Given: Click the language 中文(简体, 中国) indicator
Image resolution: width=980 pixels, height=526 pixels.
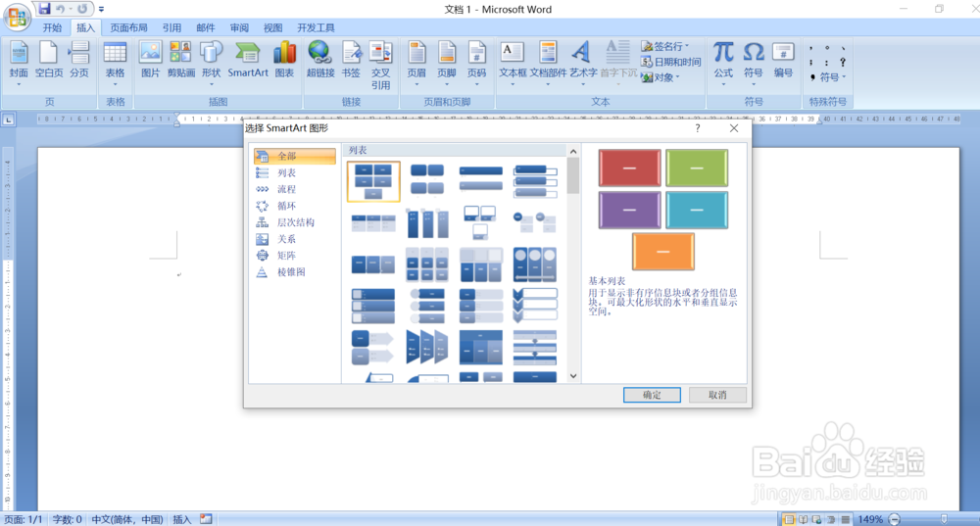Looking at the screenshot, I should (127, 520).
